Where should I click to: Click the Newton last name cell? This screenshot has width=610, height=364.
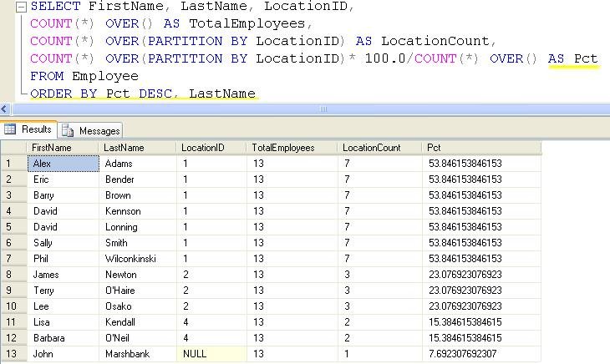(138, 275)
